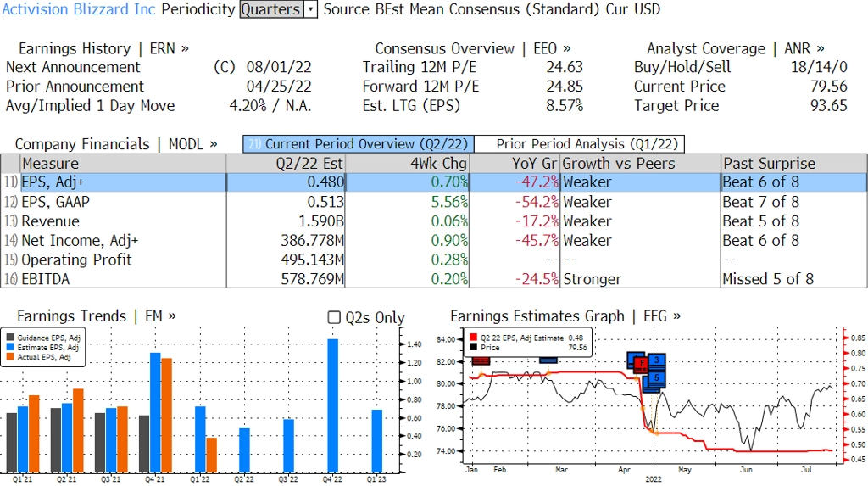Image resolution: width=868 pixels, height=486 pixels.
Task: Click the Buy/Hold/Sell value 18/14/0
Action: [x=819, y=67]
